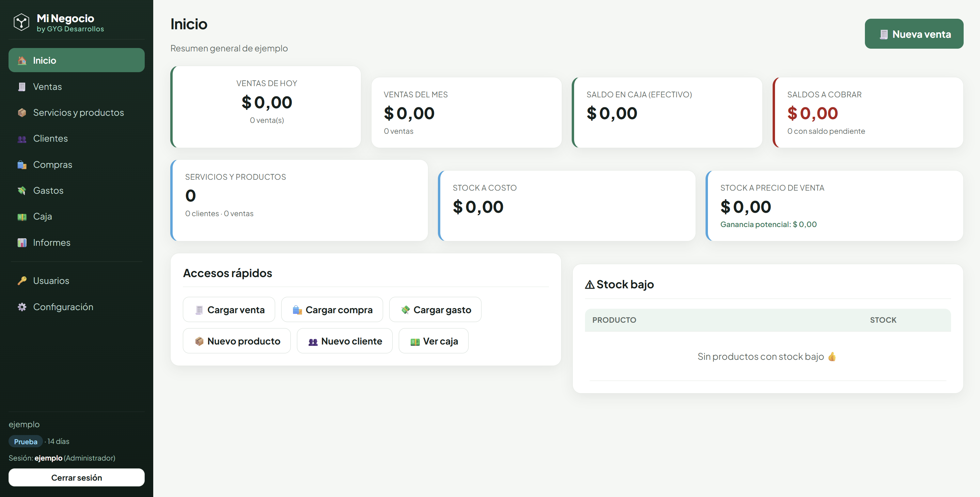Click the flying money icon beside Gastos
This screenshot has height=497, width=980.
(22, 191)
